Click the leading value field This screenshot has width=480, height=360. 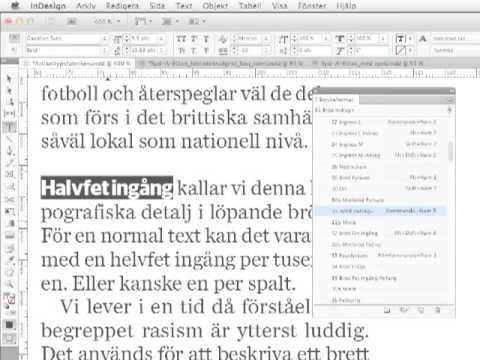click(143, 51)
